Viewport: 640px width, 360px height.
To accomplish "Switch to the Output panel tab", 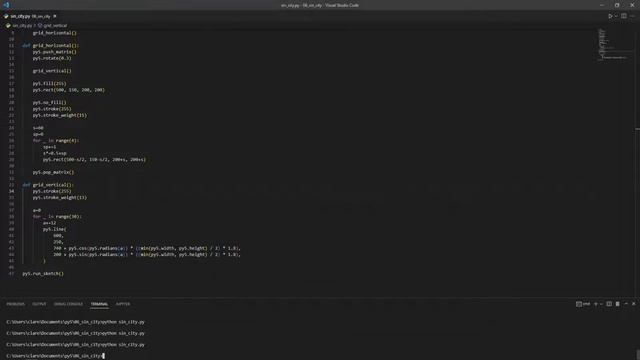I will (39, 304).
